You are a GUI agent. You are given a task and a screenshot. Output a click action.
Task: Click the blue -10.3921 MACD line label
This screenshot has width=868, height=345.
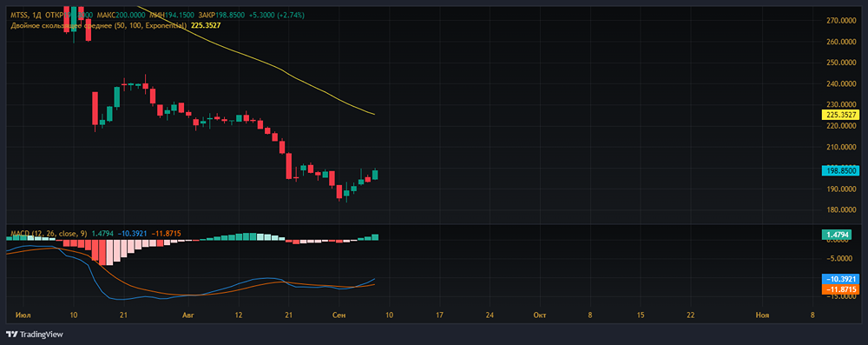(841, 279)
